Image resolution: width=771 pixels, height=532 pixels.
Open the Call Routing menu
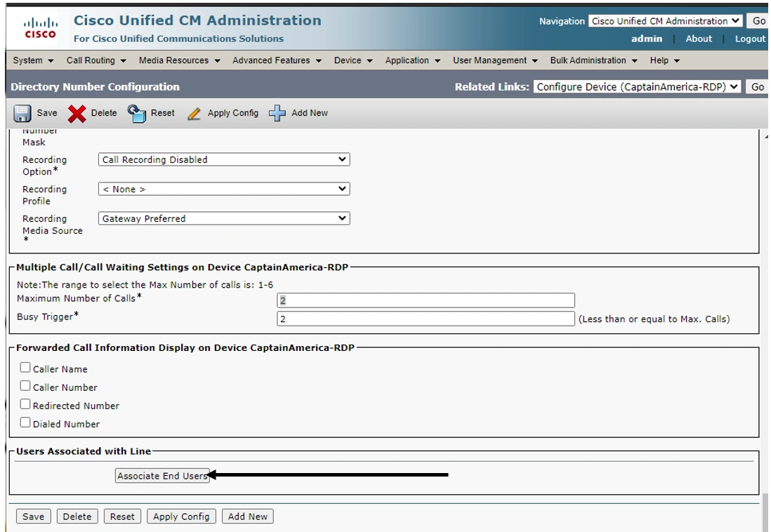96,60
